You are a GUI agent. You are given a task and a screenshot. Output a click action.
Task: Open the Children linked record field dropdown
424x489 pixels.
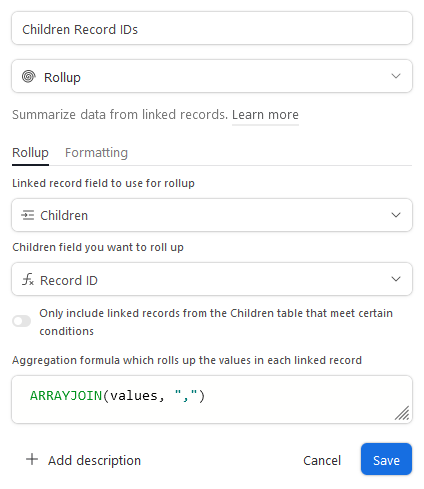[212, 215]
